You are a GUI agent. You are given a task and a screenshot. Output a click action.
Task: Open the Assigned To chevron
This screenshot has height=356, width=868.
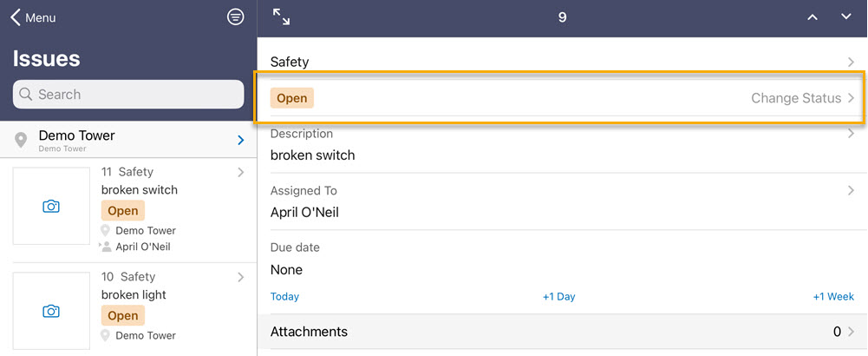[852, 190]
